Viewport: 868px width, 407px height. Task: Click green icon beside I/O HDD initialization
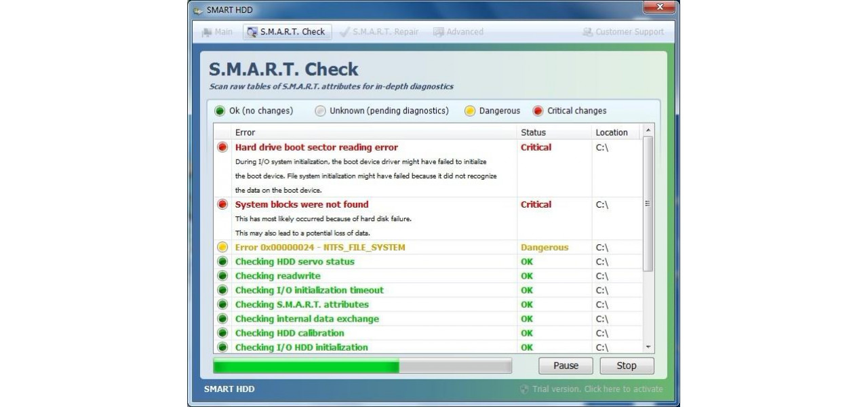click(x=222, y=347)
